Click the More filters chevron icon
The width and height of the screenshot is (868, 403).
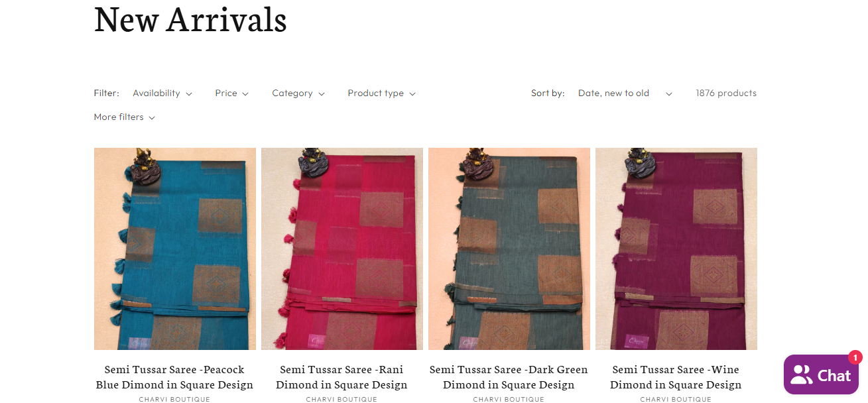pos(152,118)
